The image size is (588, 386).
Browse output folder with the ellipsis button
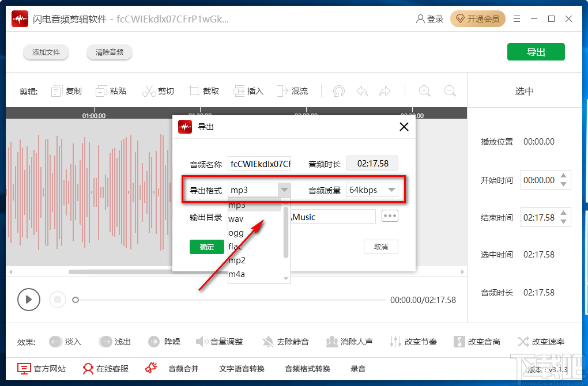pyautogui.click(x=390, y=216)
